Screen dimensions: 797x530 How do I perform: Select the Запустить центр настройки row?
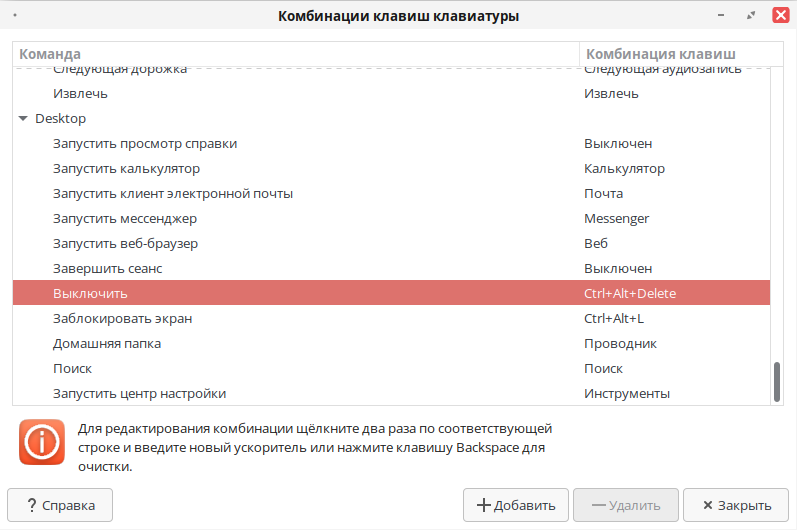(x=139, y=393)
